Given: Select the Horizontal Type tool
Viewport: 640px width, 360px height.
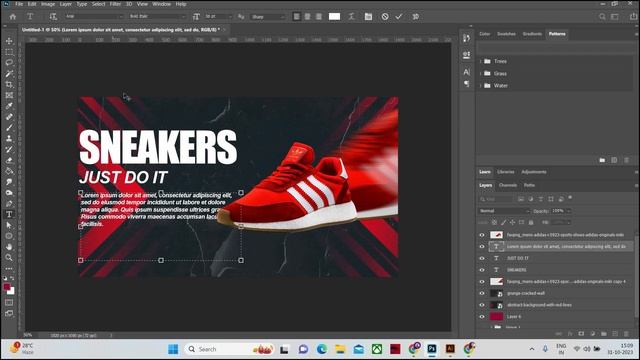Looking at the screenshot, I should (9, 214).
